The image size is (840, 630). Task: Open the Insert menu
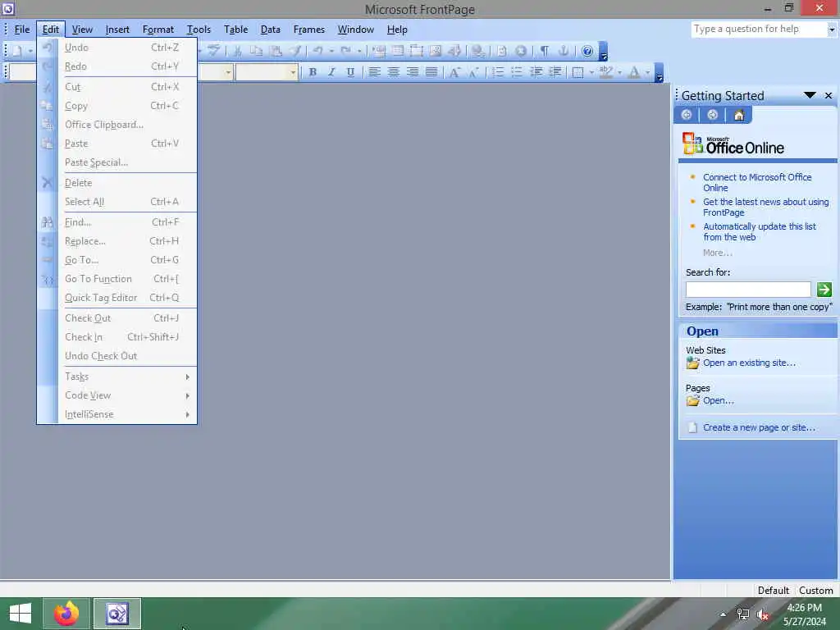tap(116, 30)
